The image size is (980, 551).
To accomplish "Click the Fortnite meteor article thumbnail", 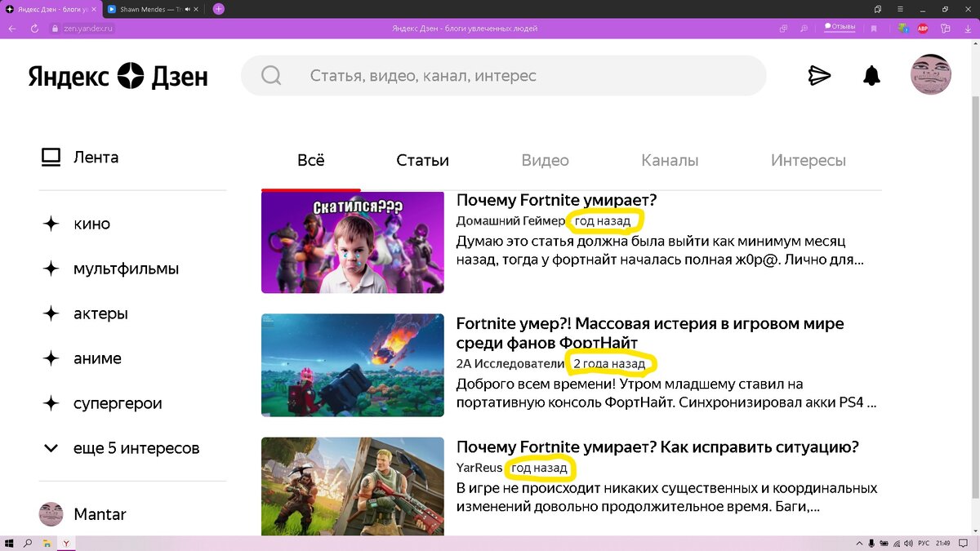I will [352, 364].
